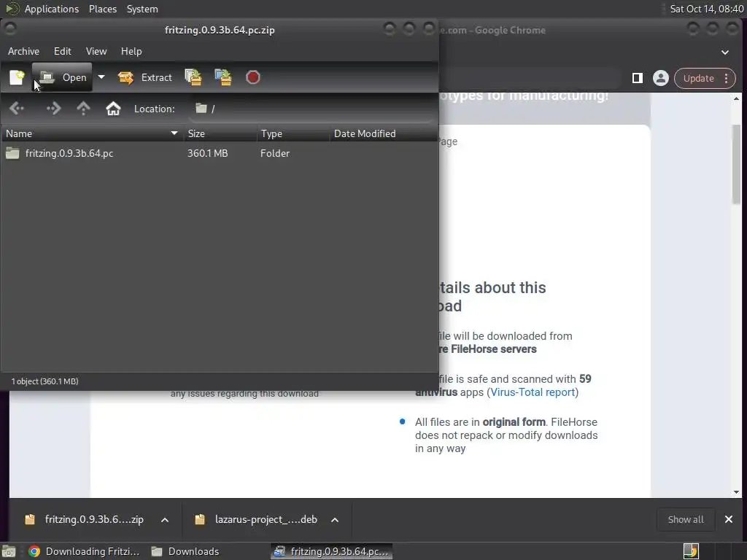Viewport: 747px width, 560px height.
Task: Click the red Stop operation icon
Action: point(253,77)
